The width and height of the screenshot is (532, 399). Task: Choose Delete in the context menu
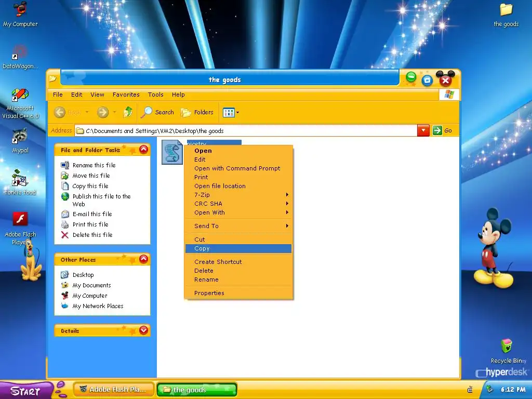click(x=238, y=271)
